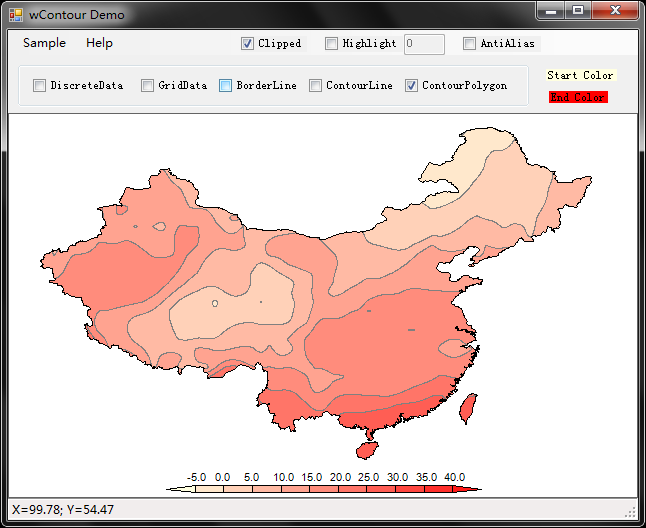This screenshot has height=528, width=646.
Task: Check the GridData option
Action: click(x=147, y=86)
